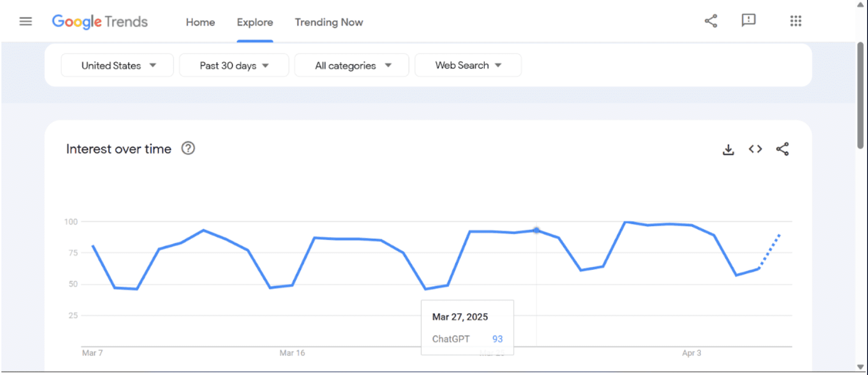Click the 25 y-axis label
This screenshot has height=375, width=868.
tap(73, 315)
